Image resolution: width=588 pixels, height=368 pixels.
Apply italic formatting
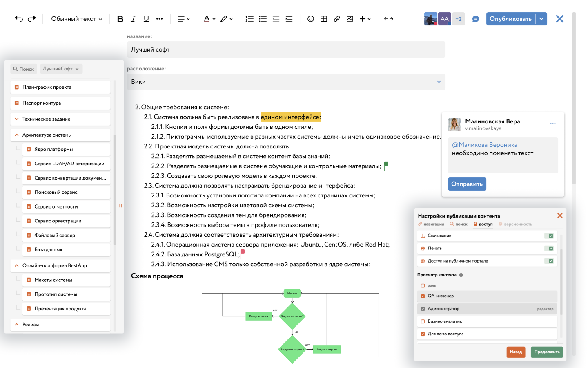[x=133, y=19]
